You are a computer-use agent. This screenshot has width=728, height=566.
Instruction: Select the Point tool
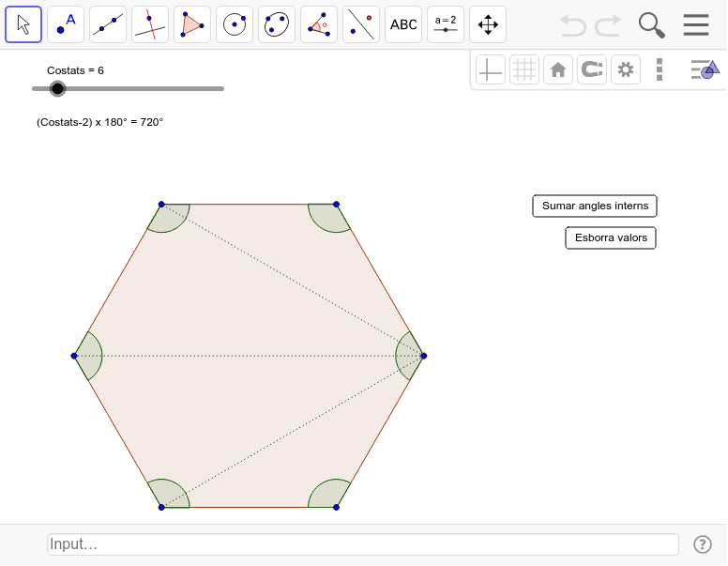[x=66, y=24]
